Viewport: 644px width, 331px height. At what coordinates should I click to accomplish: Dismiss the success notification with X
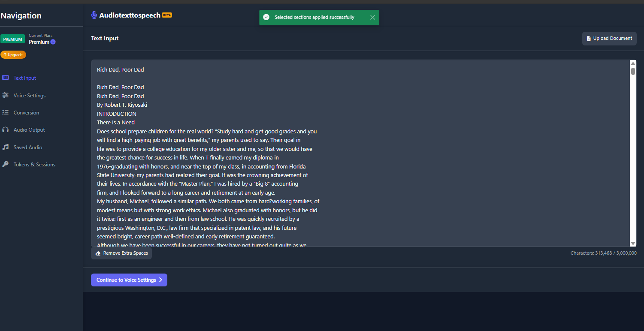click(x=372, y=18)
